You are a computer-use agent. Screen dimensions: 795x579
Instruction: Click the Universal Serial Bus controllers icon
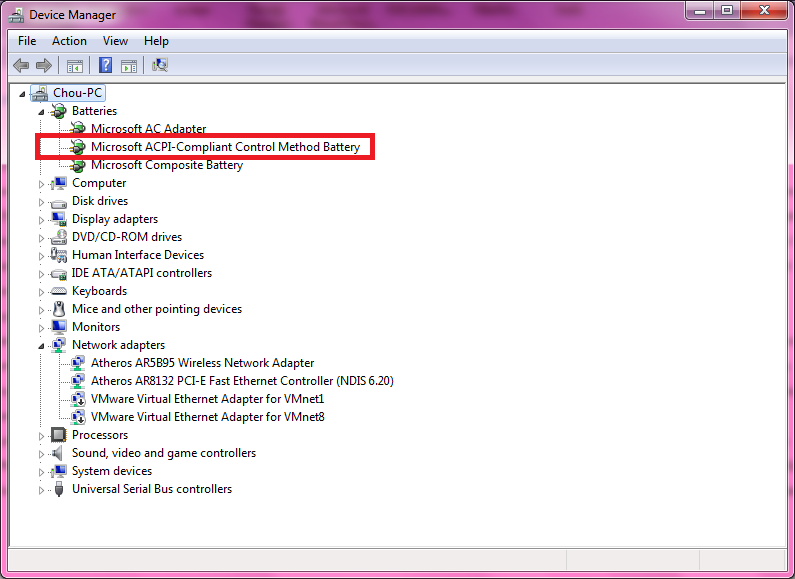(59, 489)
